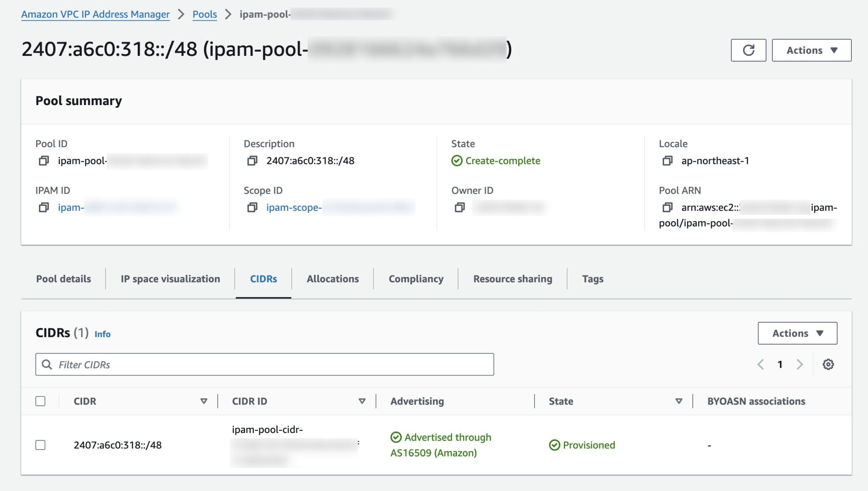
Task: Go to Pools breadcrumb link
Action: [204, 14]
